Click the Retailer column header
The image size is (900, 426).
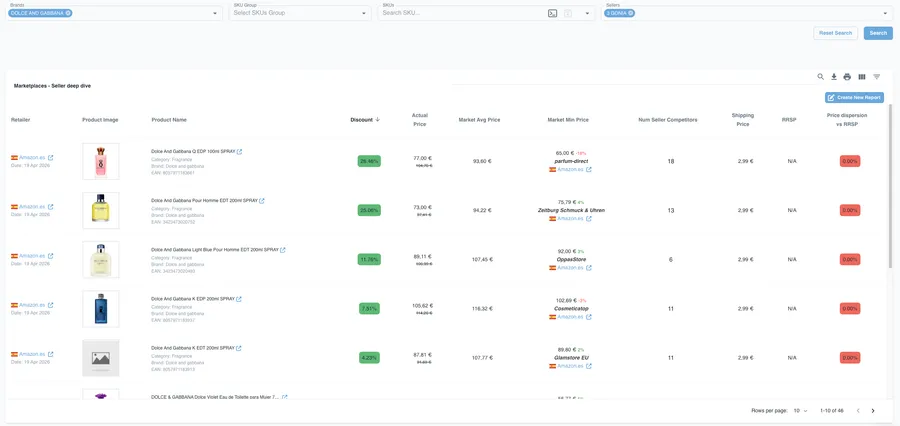click(x=21, y=120)
